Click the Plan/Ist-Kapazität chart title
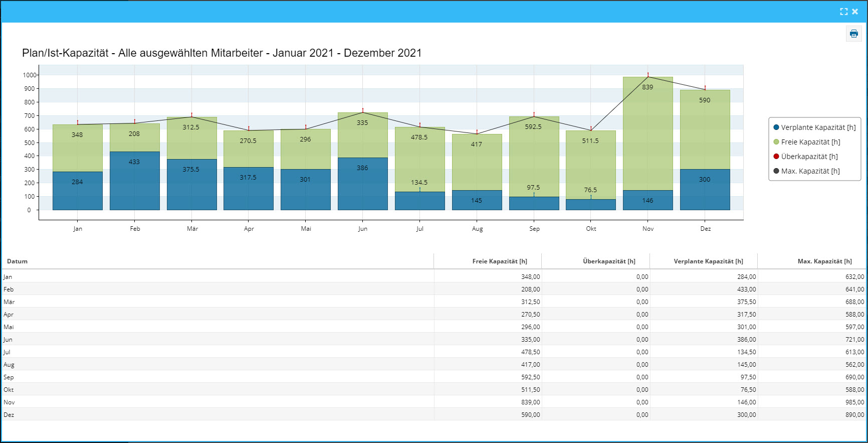The height and width of the screenshot is (443, 868). (x=222, y=53)
